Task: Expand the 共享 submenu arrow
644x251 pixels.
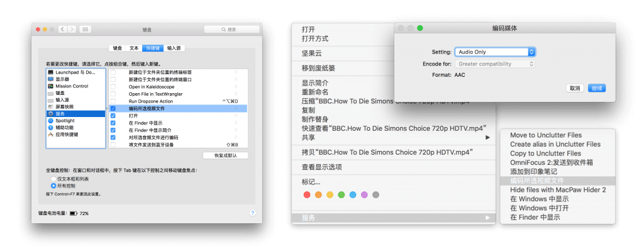Action: click(488, 137)
